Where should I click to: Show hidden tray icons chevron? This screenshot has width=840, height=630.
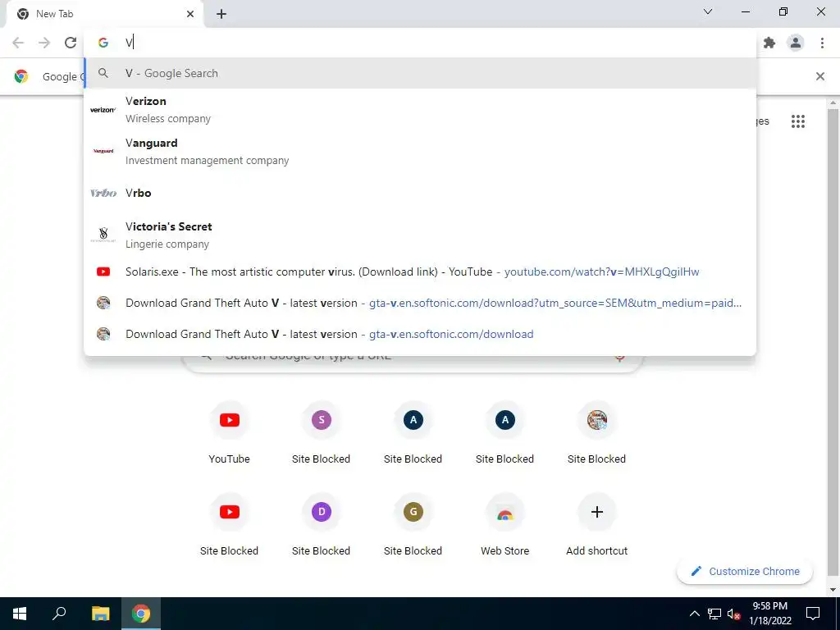(694, 614)
